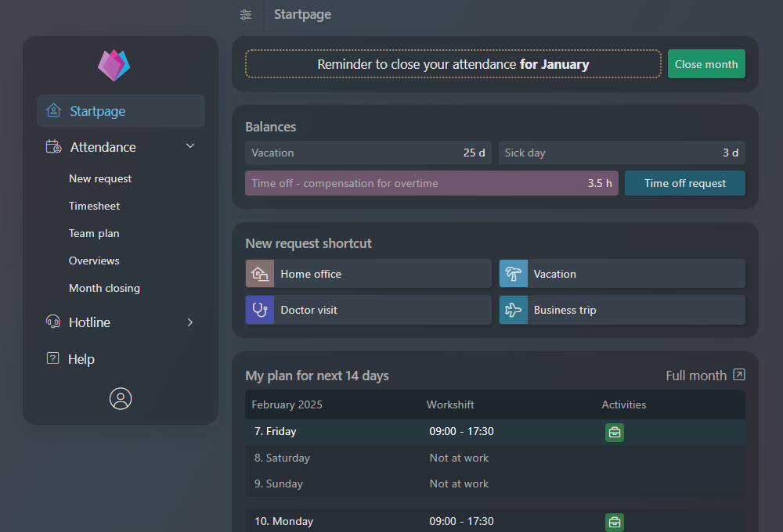The image size is (783, 532).
Task: Open the user profile avatar icon
Action: [121, 399]
